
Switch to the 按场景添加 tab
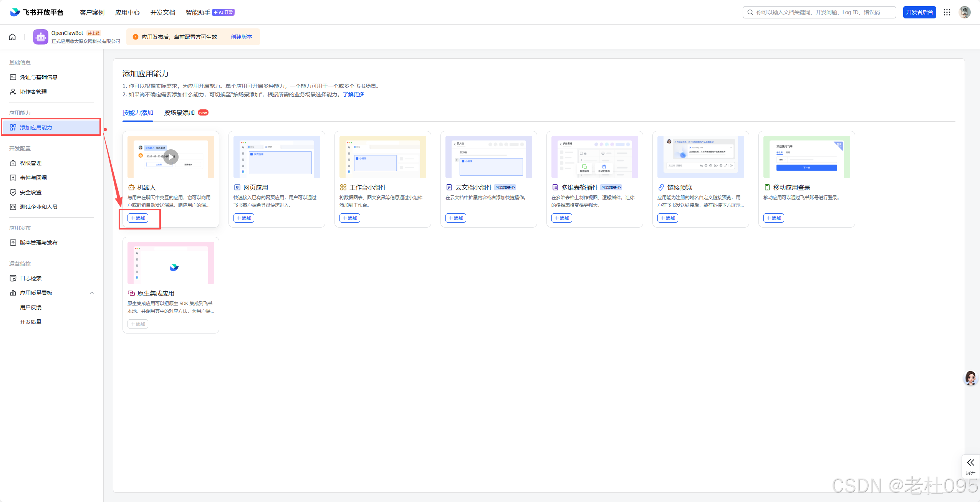point(179,113)
